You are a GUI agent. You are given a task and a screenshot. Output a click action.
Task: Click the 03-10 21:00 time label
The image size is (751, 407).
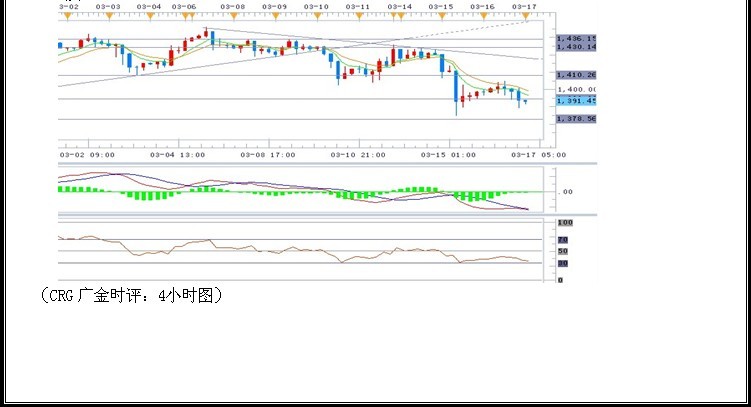358,155
